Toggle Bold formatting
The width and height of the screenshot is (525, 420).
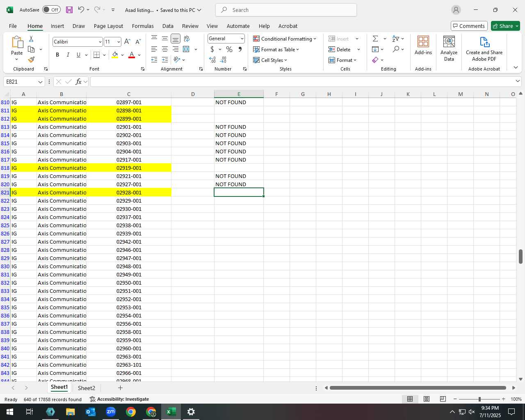pos(57,55)
